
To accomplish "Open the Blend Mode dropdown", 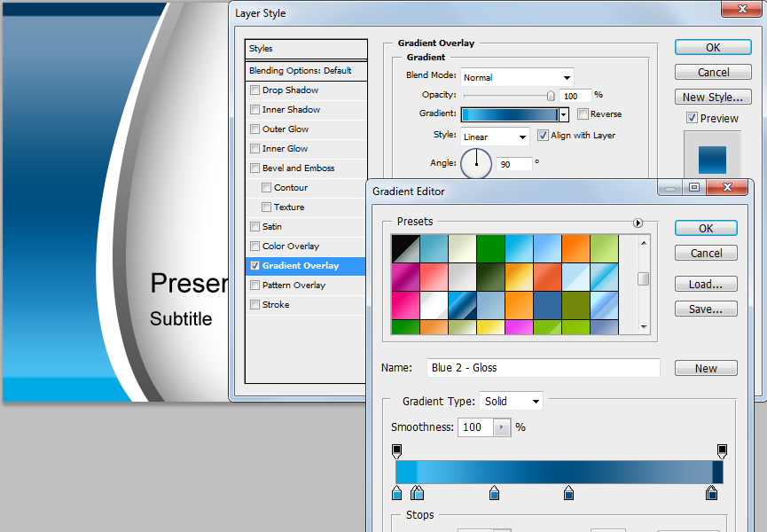I will pyautogui.click(x=516, y=77).
